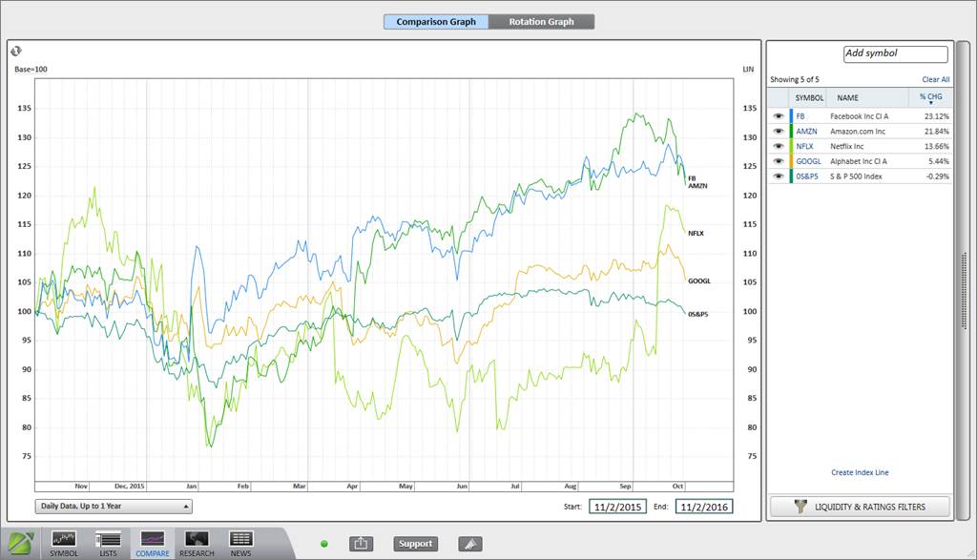Viewport: 977px width, 560px height.
Task: Click the GOOGL symbol link
Action: click(x=808, y=161)
